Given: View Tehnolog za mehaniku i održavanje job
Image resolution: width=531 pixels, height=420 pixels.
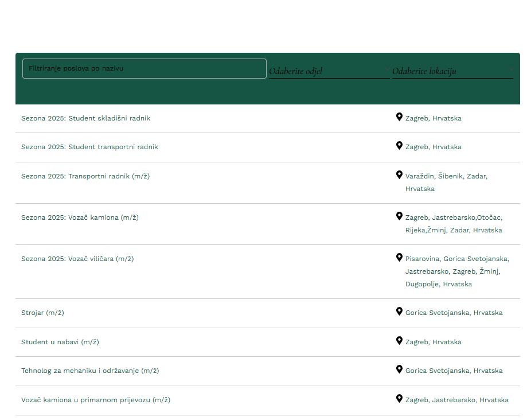Looking at the screenshot, I should (90, 371).
